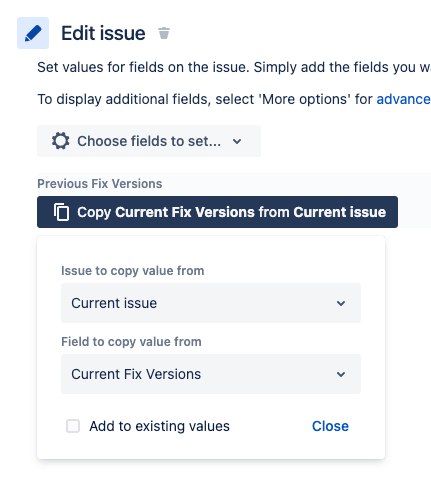This screenshot has height=479, width=431.
Task: Open the Field to copy value from dropdown
Action: (211, 374)
